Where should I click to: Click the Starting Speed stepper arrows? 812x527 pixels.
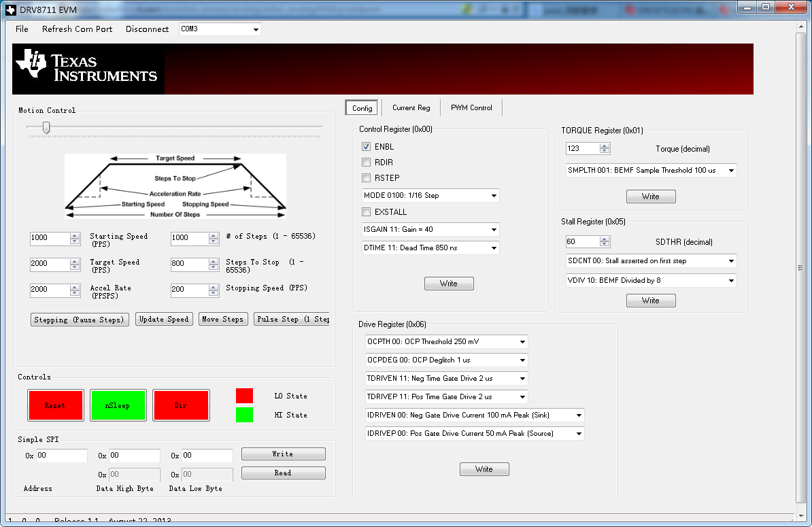tap(75, 238)
